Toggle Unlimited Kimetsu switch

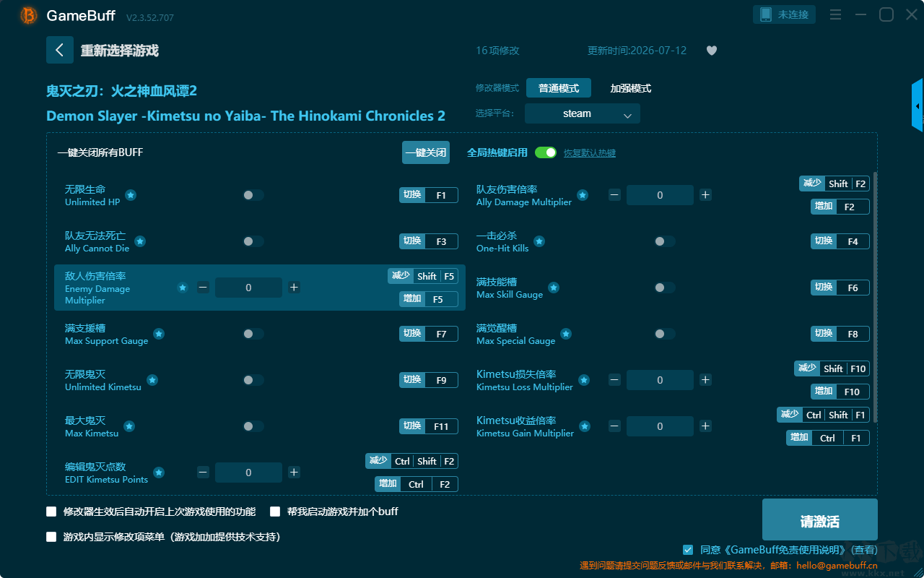[x=253, y=380]
